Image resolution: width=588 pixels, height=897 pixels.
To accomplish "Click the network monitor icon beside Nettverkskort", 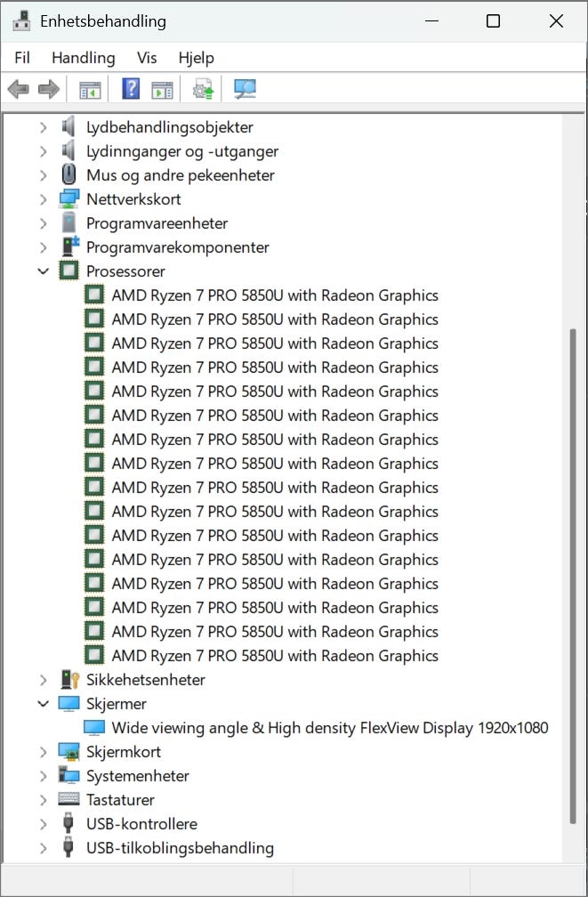I will point(68,199).
